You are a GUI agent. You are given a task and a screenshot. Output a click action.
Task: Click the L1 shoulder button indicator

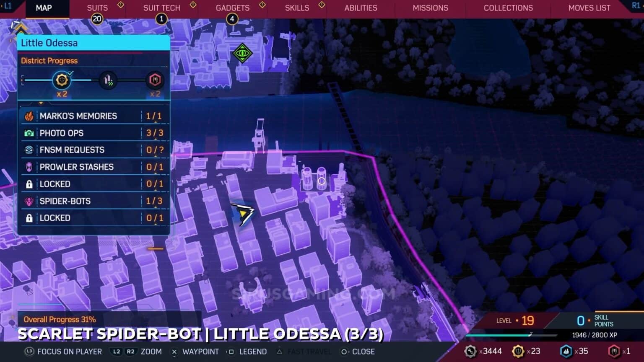tap(7, 6)
